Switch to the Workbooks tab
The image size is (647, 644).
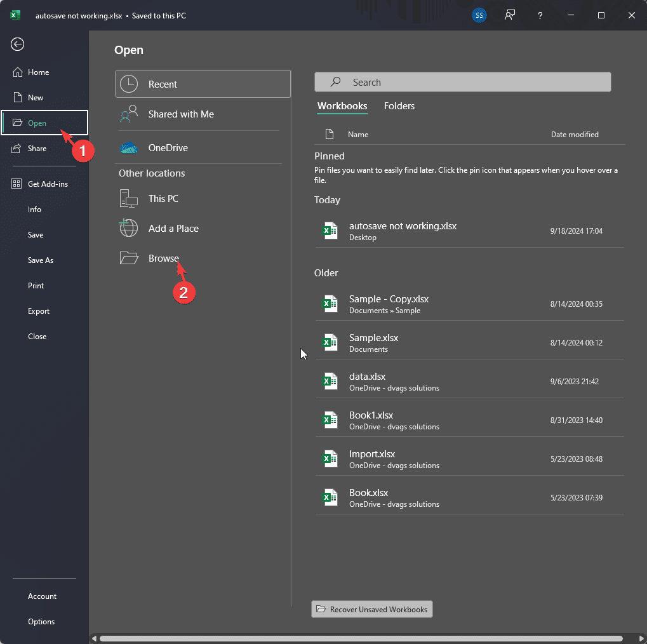tap(342, 106)
